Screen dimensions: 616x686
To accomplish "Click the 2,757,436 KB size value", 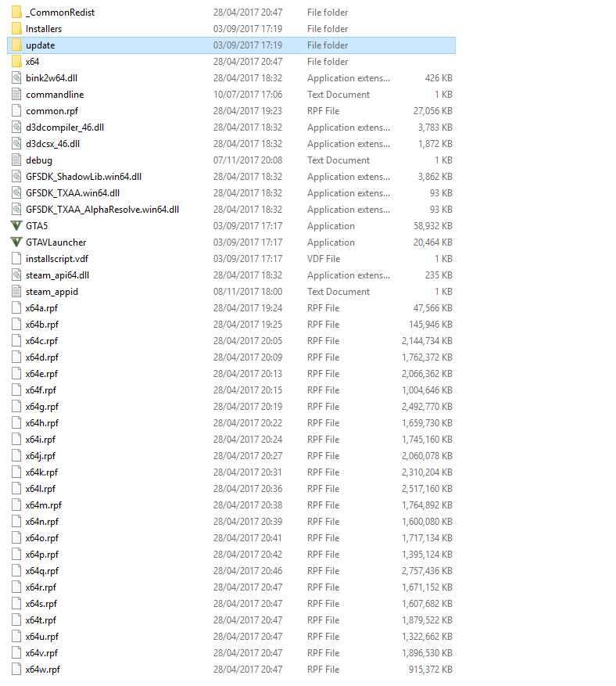I will (x=427, y=571).
